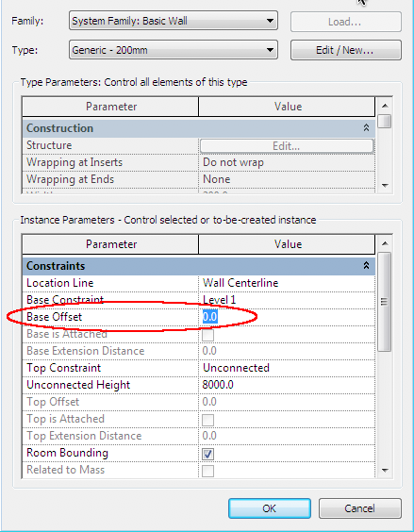Click the type parameters scroll down arrow
414x532 pixels.
(385, 186)
